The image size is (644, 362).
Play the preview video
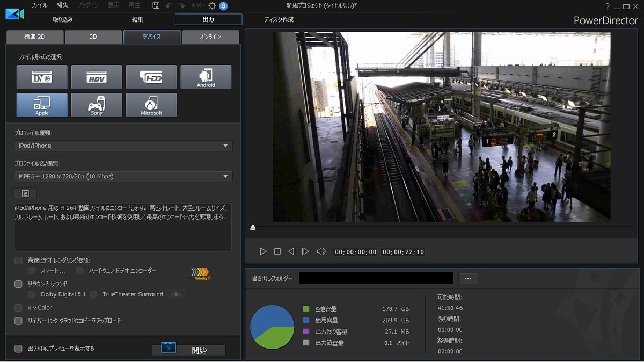coord(263,251)
